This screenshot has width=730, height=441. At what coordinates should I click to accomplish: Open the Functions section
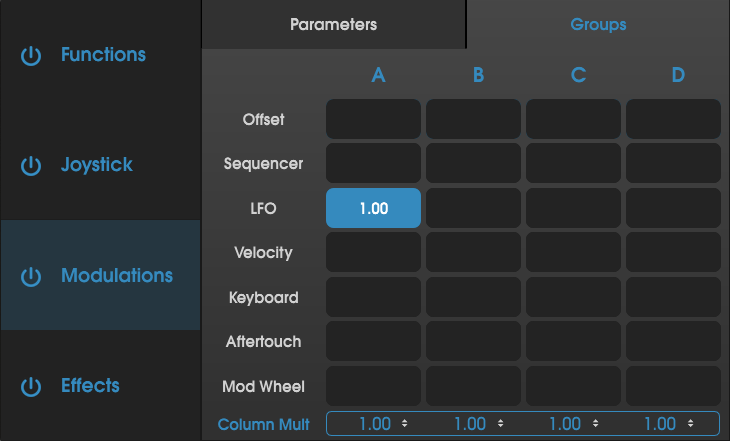tap(103, 54)
